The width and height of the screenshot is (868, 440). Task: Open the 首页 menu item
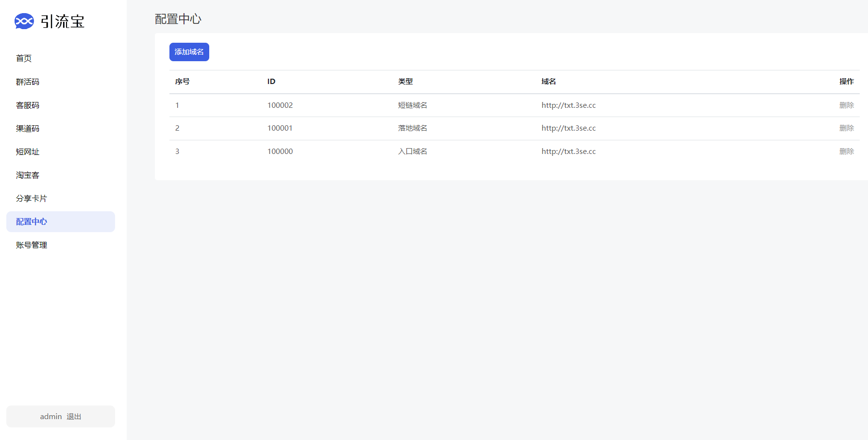(x=24, y=58)
